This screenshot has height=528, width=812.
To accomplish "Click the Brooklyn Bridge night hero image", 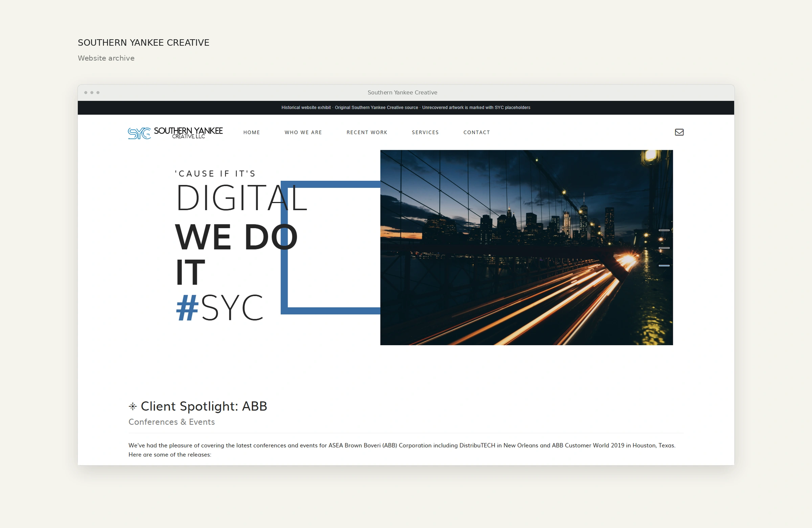I will pyautogui.click(x=526, y=247).
